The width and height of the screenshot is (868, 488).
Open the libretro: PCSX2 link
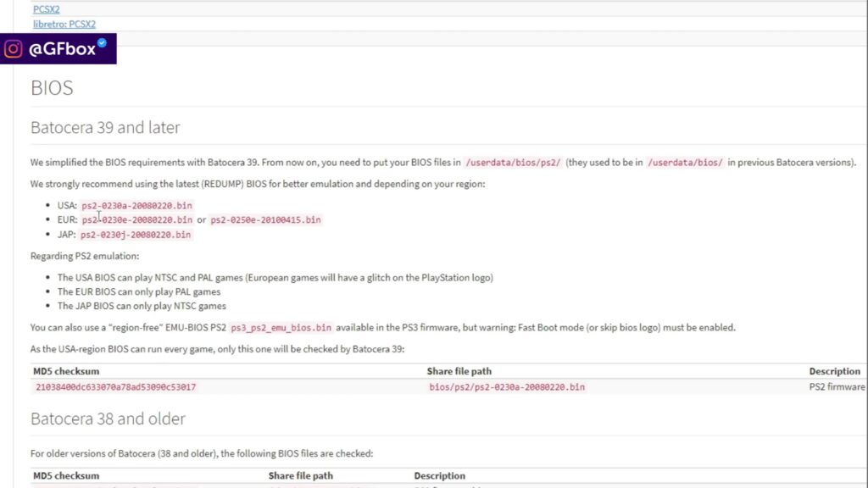[x=64, y=25]
